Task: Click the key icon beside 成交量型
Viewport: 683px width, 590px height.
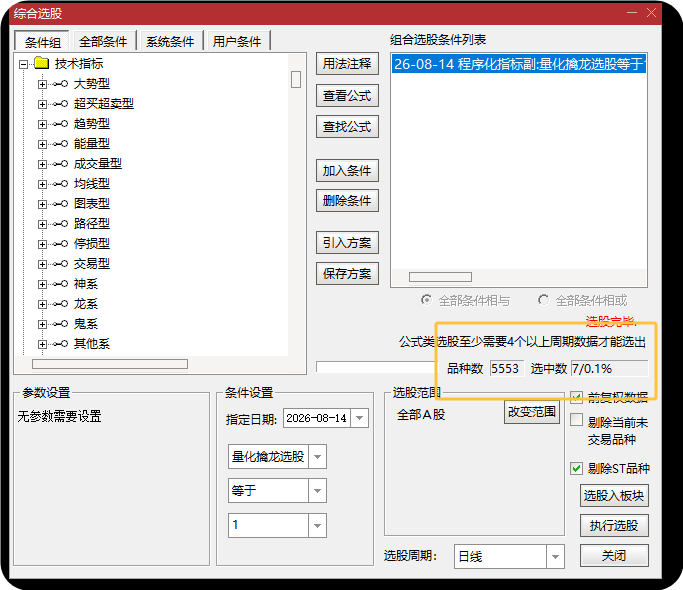Action: [x=61, y=164]
